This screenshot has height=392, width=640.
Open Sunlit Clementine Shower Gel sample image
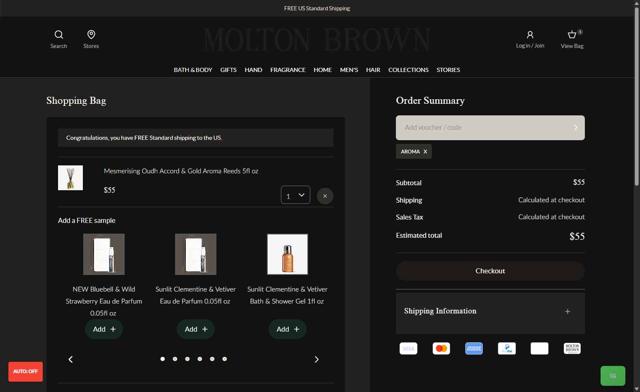[x=288, y=254]
